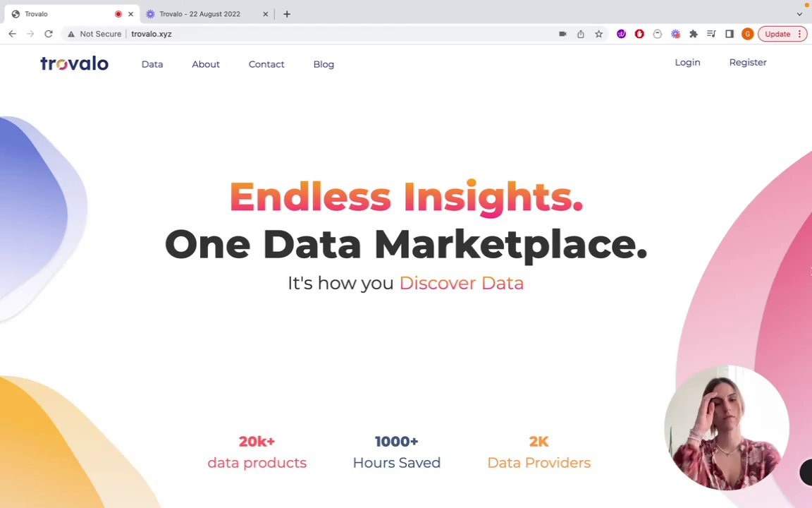Image resolution: width=812 pixels, height=508 pixels.
Task: Click the Login link
Action: pos(687,62)
